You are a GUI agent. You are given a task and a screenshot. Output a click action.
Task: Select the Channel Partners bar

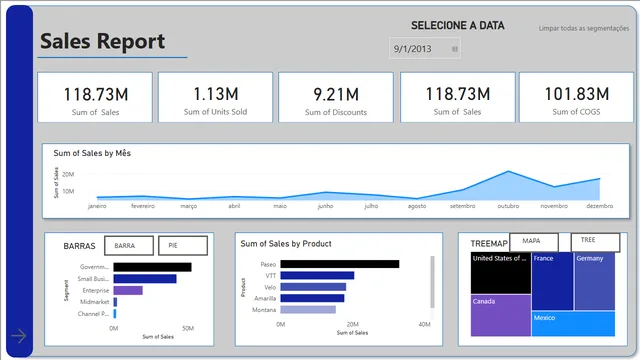[x=115, y=313]
